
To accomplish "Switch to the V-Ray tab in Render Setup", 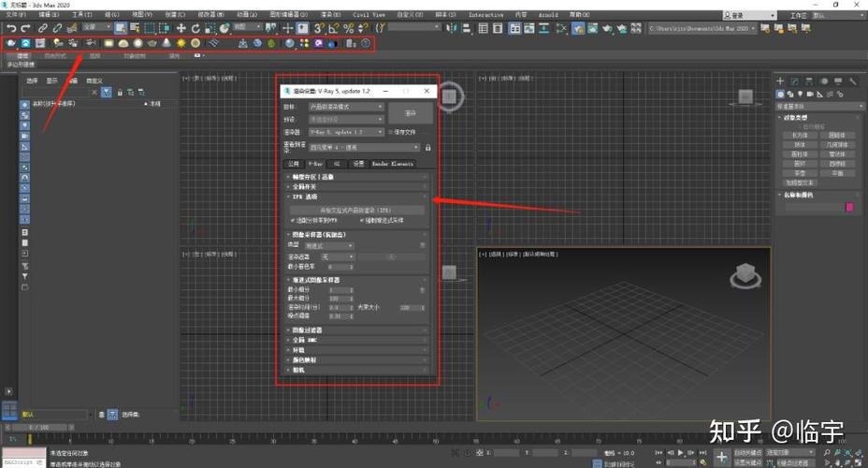I will pyautogui.click(x=315, y=164).
